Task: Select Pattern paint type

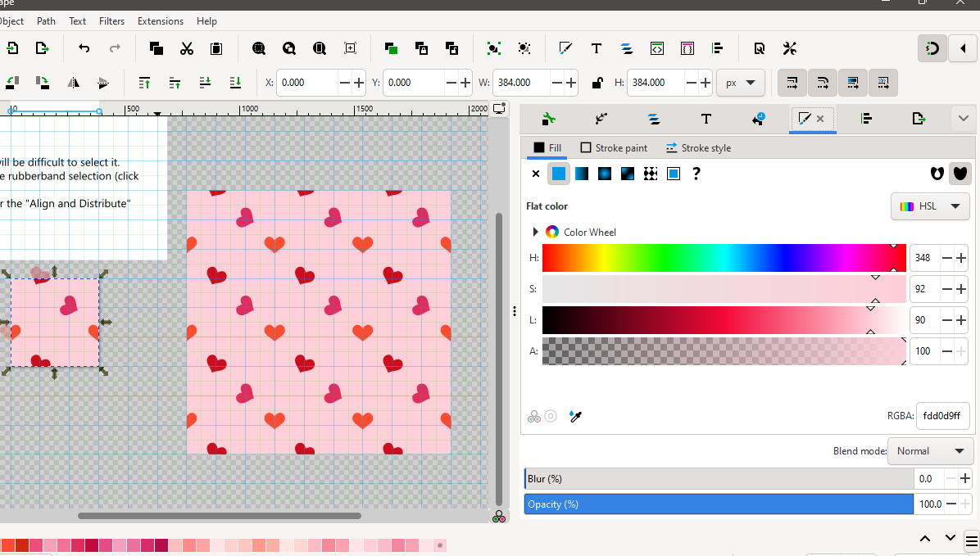Action: point(651,174)
